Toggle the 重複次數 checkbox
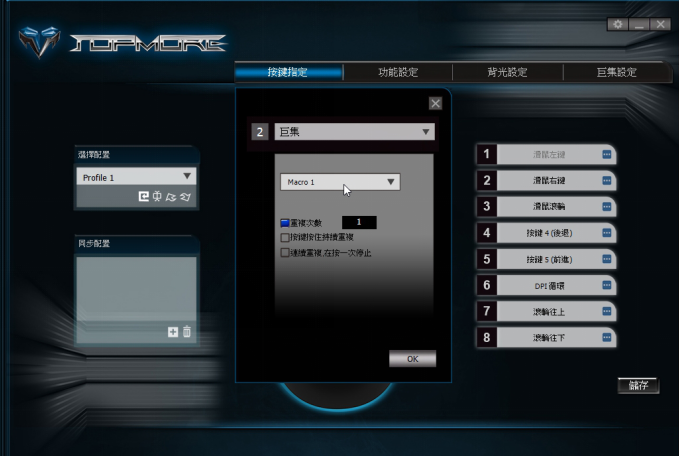679x456 pixels. coord(285,223)
